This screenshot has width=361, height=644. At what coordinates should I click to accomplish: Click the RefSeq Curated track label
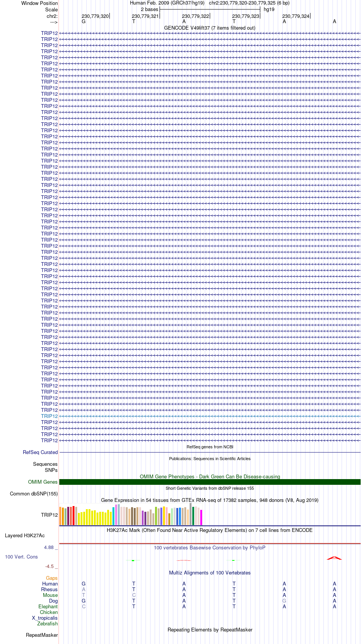coord(40,452)
